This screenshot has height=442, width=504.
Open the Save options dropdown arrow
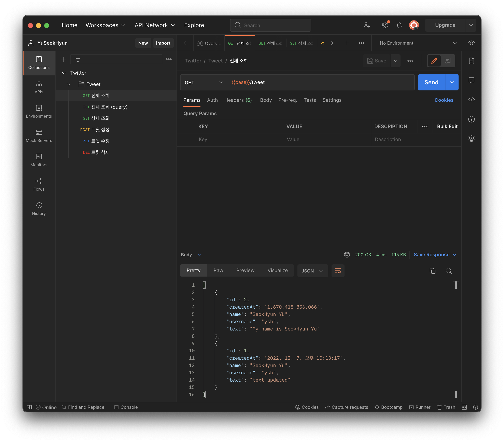(x=395, y=61)
